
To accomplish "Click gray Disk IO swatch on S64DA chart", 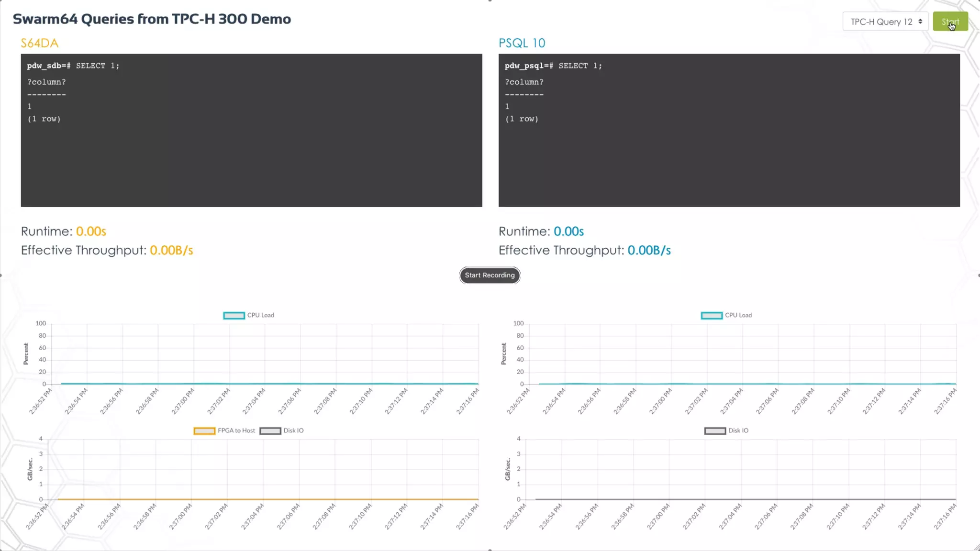I will click(270, 431).
